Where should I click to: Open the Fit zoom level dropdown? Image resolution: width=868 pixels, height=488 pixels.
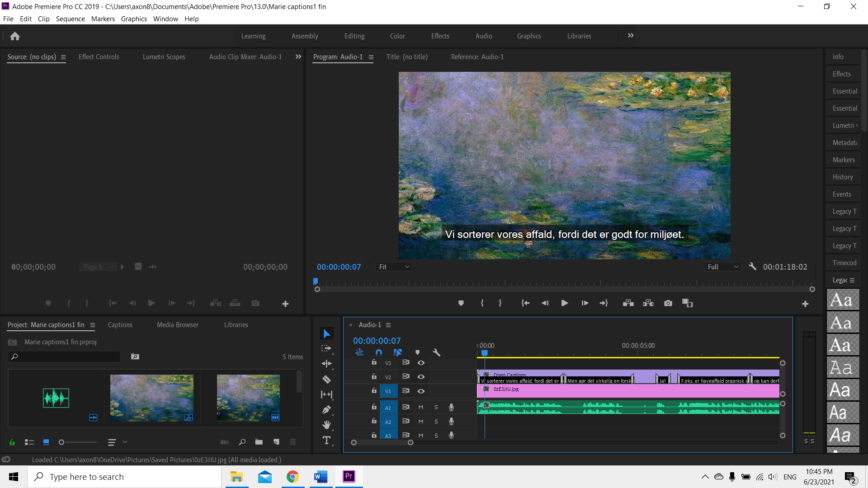pyautogui.click(x=393, y=267)
